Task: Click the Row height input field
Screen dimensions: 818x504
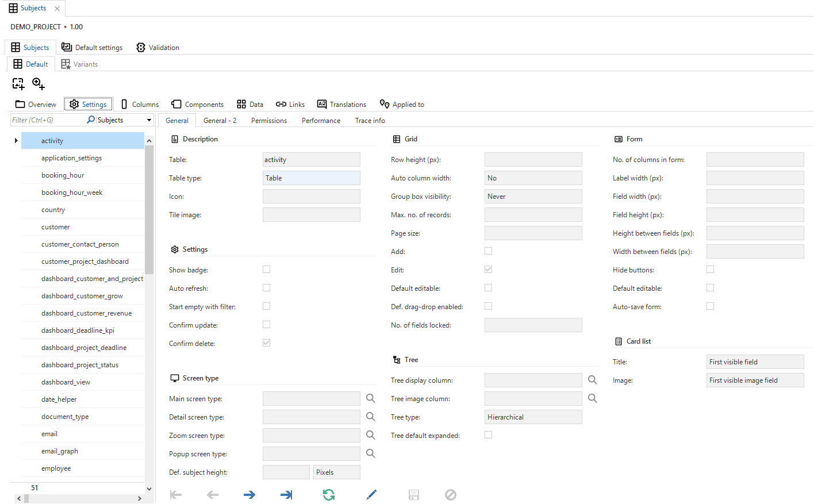Action: [x=533, y=160]
